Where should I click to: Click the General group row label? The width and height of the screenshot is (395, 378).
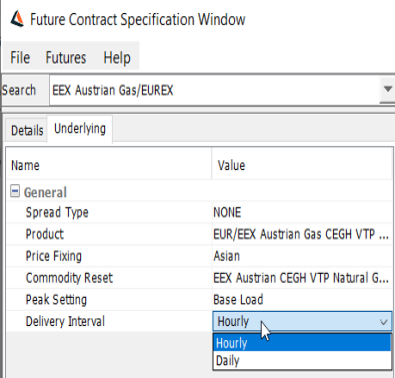(45, 192)
